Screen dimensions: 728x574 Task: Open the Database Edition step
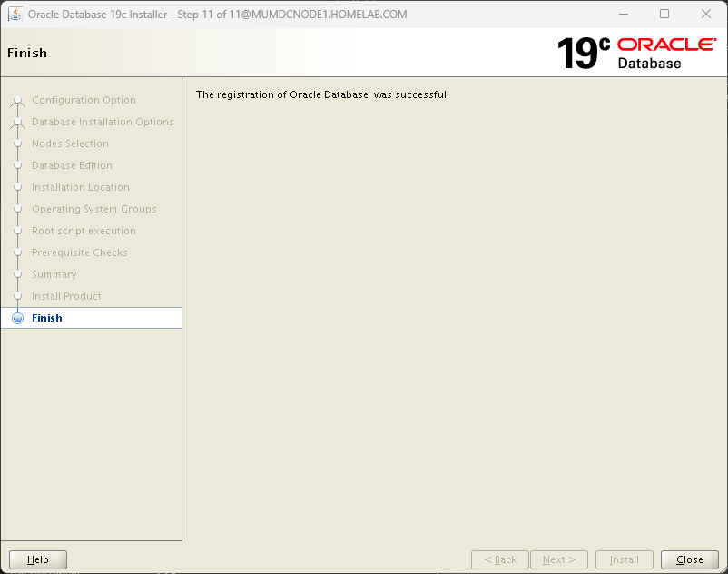[x=72, y=166]
